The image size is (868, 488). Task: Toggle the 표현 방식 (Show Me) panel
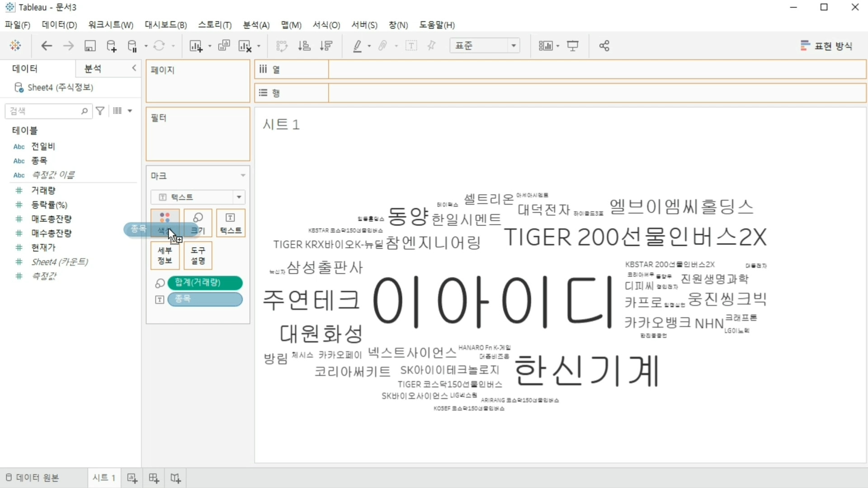pyautogui.click(x=826, y=46)
